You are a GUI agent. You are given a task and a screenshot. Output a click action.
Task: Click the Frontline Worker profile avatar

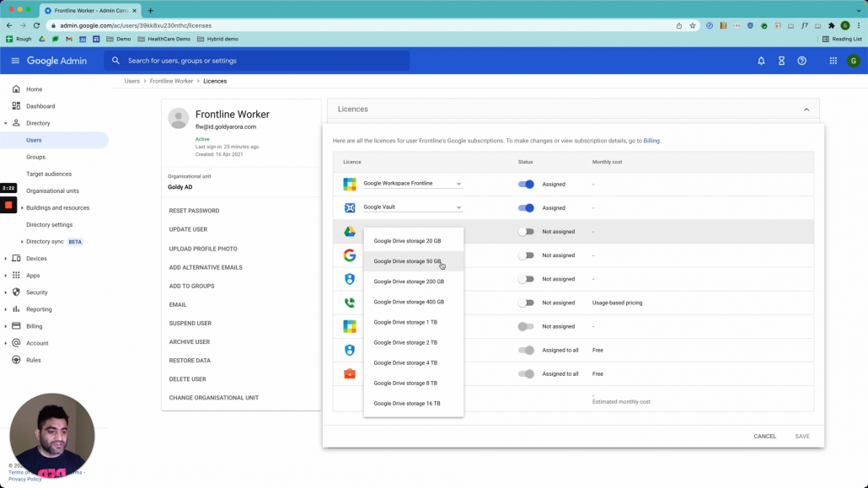tap(179, 118)
